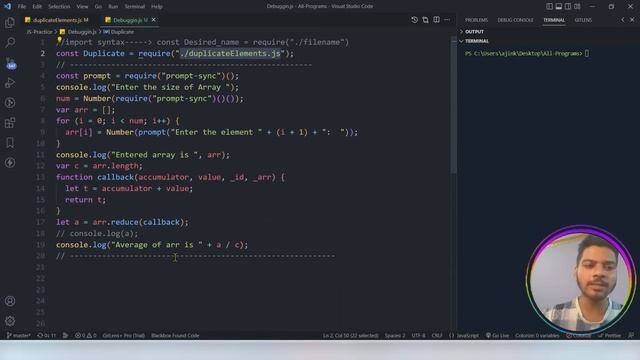Image resolution: width=640 pixels, height=360 pixels.
Task: Open the Search view in activity bar
Action: (10, 42)
